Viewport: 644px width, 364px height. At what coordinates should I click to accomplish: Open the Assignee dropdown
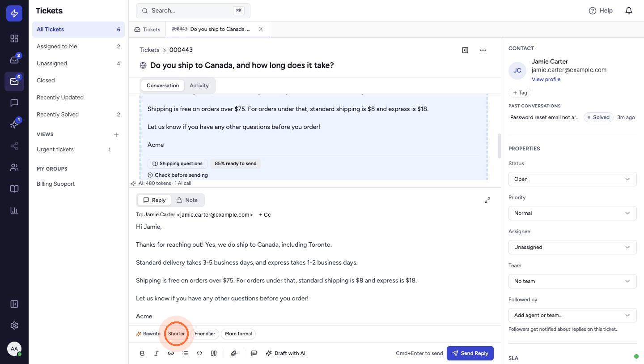click(572, 247)
